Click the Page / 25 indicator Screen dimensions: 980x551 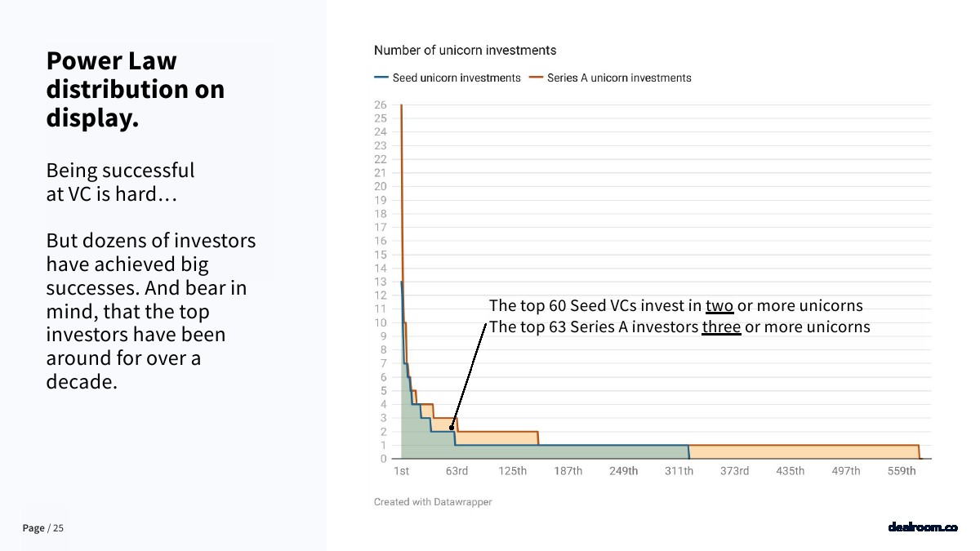pyautogui.click(x=42, y=528)
